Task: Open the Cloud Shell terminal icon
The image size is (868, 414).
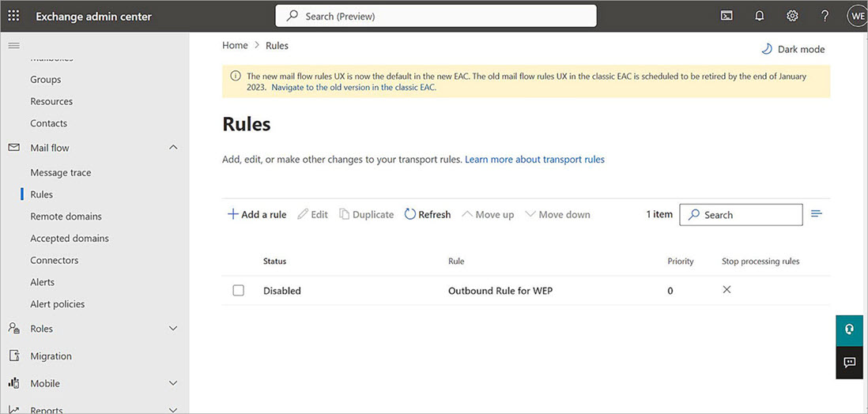Action: [x=726, y=16]
